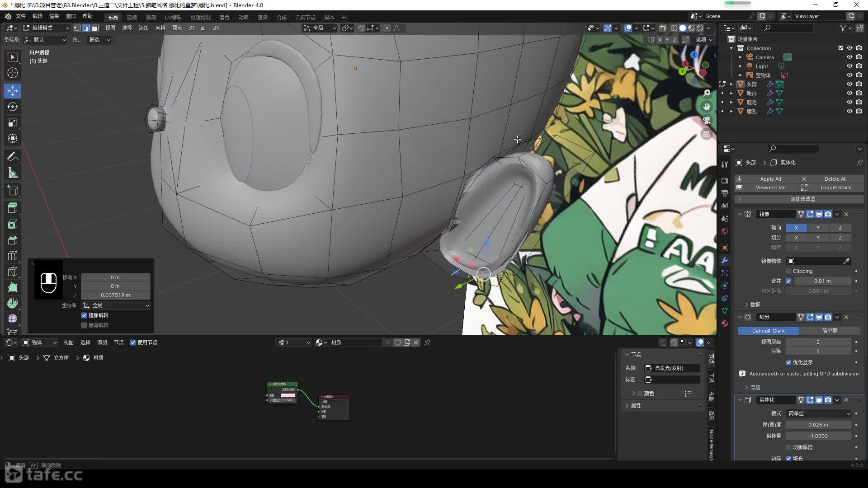The width and height of the screenshot is (868, 488).
Task: Click the Toggle Stack button
Action: (x=831, y=188)
